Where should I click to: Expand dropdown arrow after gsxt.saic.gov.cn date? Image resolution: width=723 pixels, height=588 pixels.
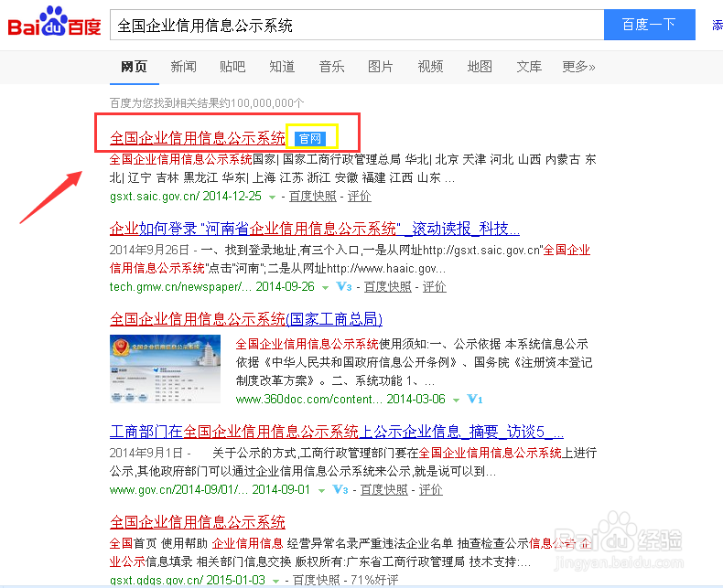(272, 198)
